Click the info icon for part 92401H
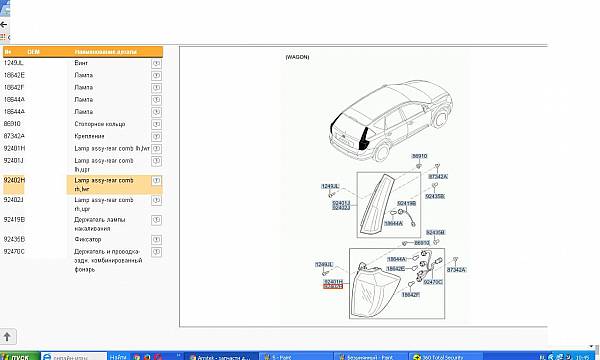 156,149
